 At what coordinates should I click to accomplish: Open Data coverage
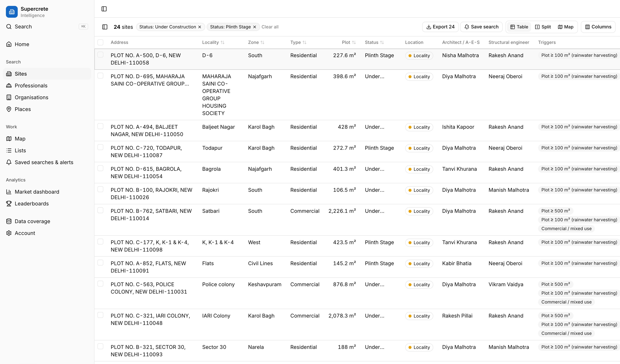(47, 221)
